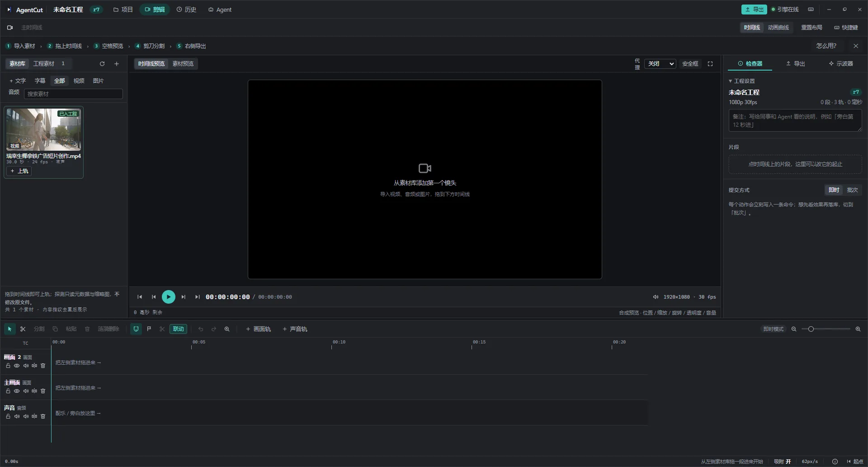Hide the 主画面 track with eye icon
Image resolution: width=868 pixels, height=467 pixels.
[x=17, y=391]
